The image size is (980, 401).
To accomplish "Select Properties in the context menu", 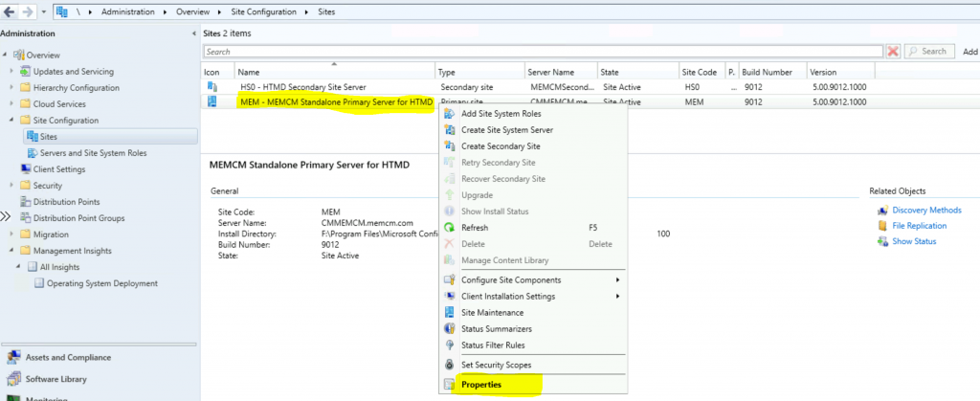I will tap(533, 385).
